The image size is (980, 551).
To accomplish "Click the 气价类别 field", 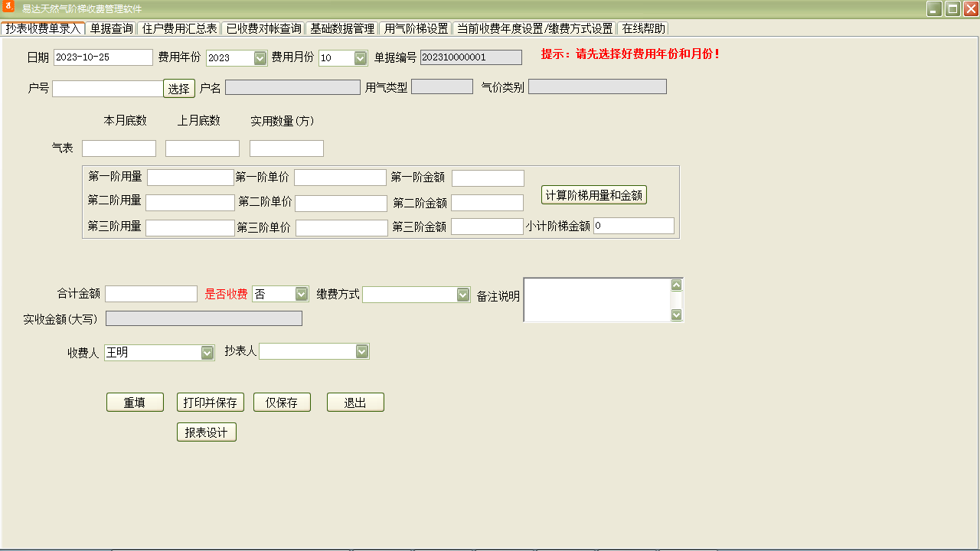I will (597, 86).
